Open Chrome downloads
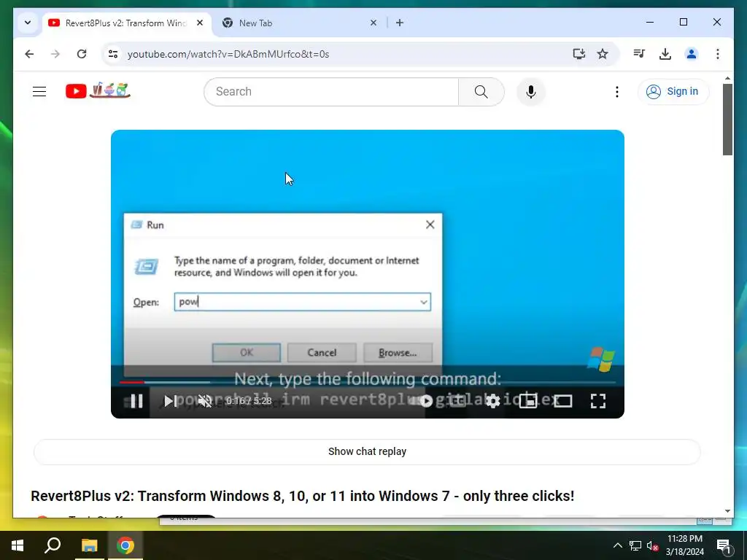Image resolution: width=747 pixels, height=560 pixels. click(665, 54)
